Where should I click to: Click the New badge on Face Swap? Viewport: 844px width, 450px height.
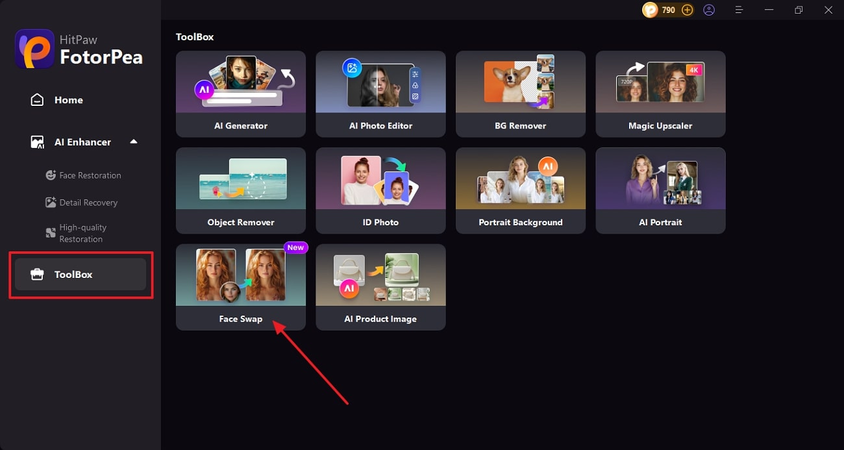pos(296,248)
